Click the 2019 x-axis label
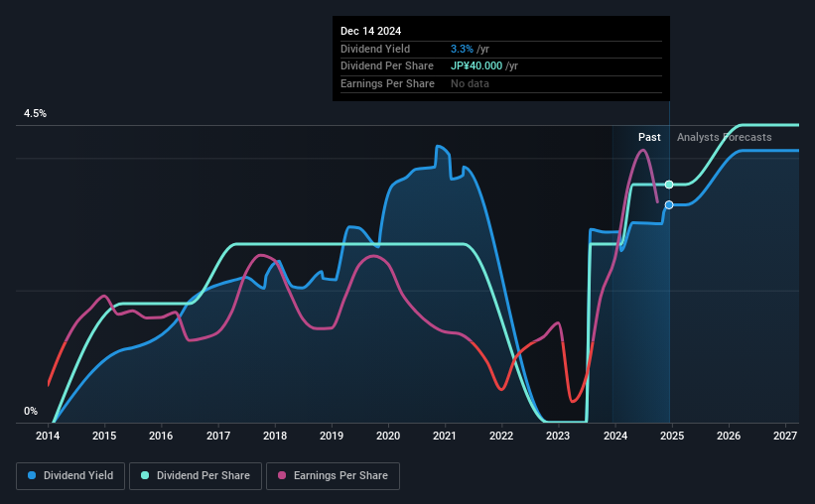Viewport: 815px width, 504px height. point(332,436)
